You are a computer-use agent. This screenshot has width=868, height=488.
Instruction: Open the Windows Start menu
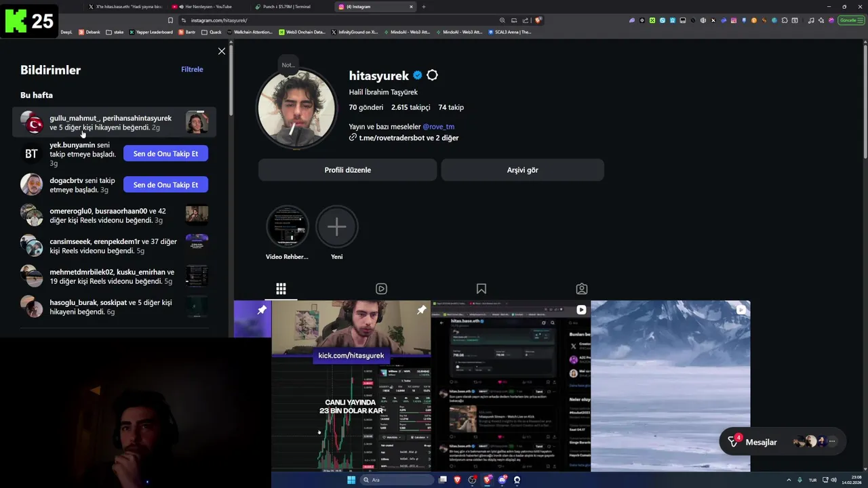click(x=351, y=480)
